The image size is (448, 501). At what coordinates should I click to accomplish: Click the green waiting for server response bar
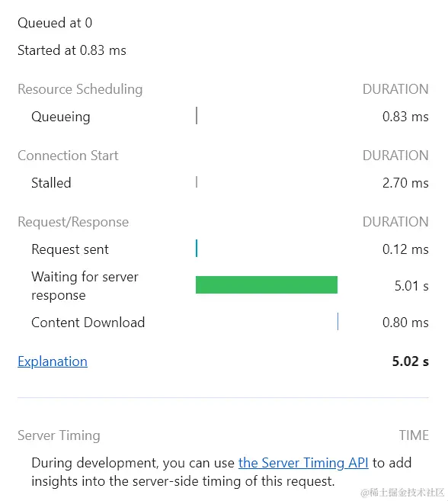(267, 284)
